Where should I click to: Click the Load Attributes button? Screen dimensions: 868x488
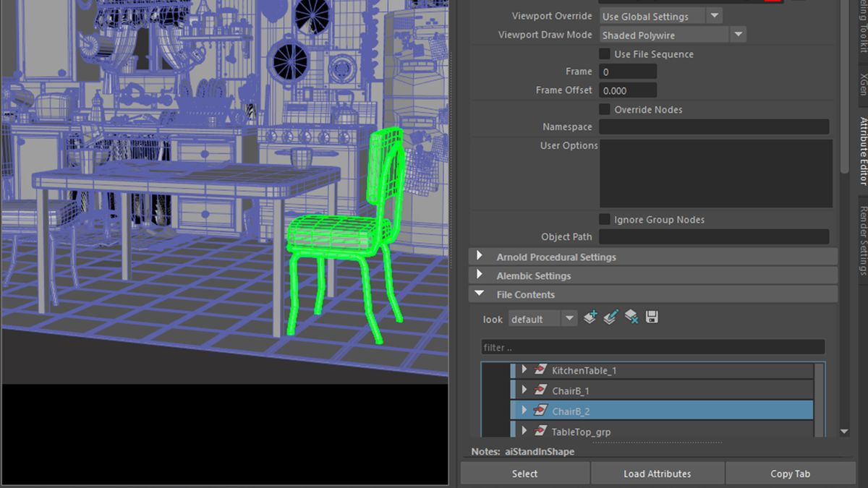click(657, 474)
